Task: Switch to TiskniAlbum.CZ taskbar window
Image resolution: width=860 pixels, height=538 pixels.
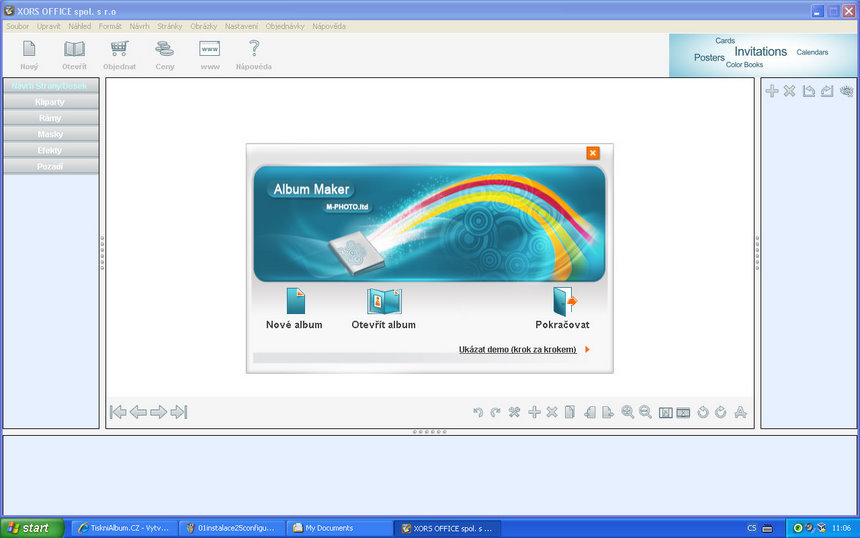Action: click(124, 528)
